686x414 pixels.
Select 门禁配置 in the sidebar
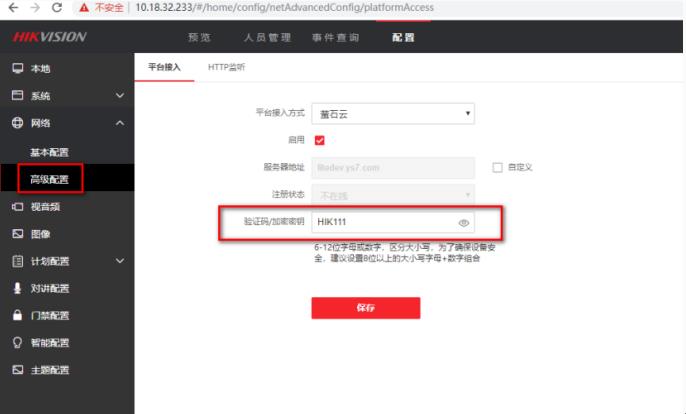[x=50, y=316]
